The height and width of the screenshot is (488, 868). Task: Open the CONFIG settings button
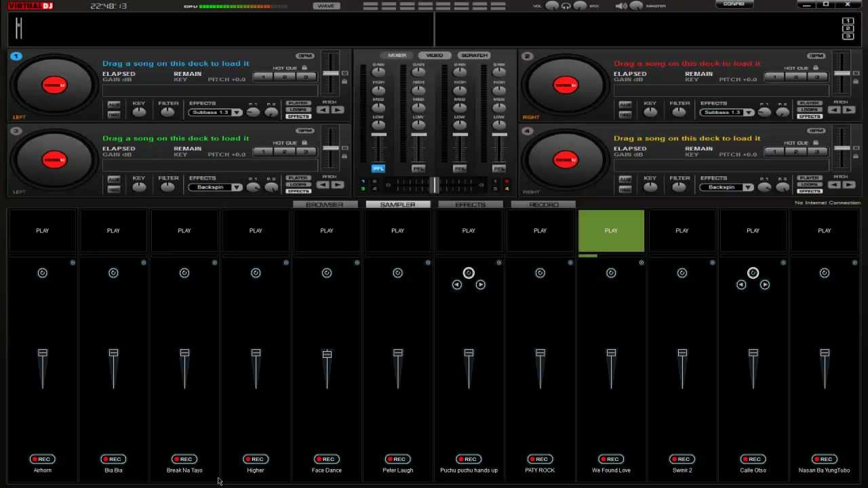click(734, 4)
